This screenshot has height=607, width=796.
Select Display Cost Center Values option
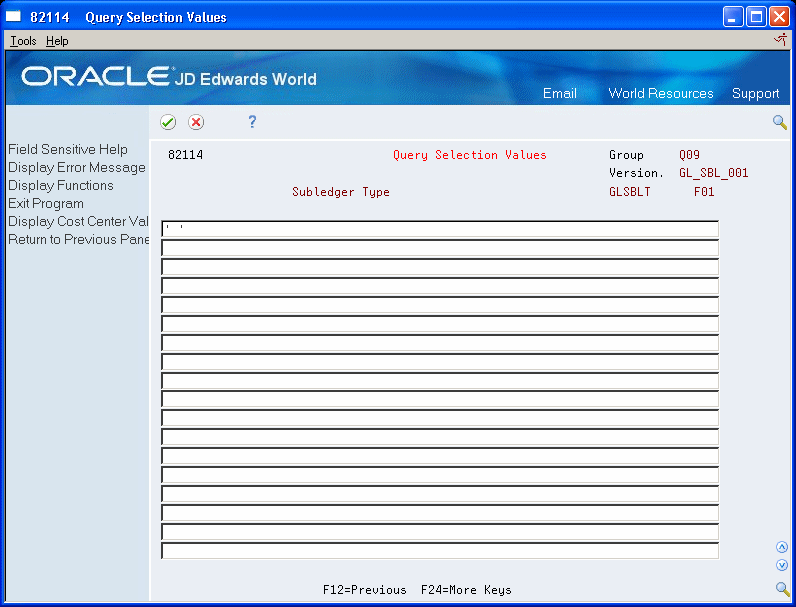pos(78,221)
